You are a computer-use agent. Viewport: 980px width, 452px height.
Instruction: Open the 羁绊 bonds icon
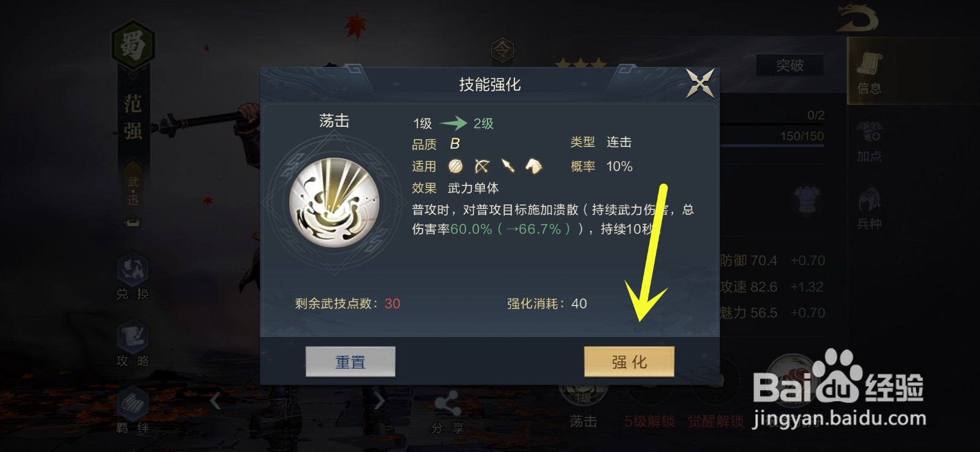(133, 410)
